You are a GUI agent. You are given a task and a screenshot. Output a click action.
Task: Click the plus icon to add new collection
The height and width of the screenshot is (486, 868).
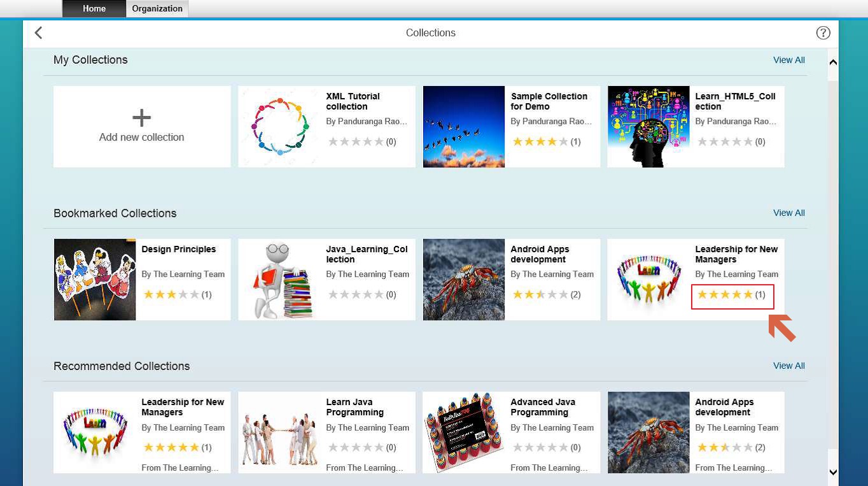pos(141,118)
